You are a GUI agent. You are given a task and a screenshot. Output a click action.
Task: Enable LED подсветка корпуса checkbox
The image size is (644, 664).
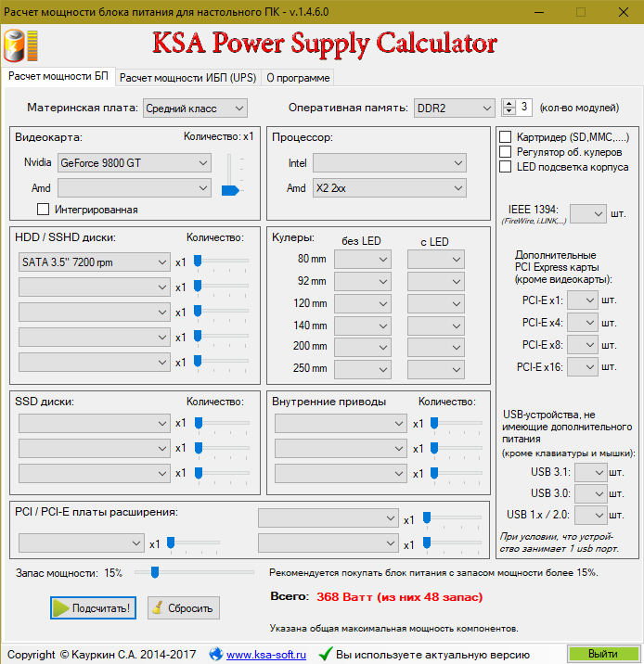(505, 166)
